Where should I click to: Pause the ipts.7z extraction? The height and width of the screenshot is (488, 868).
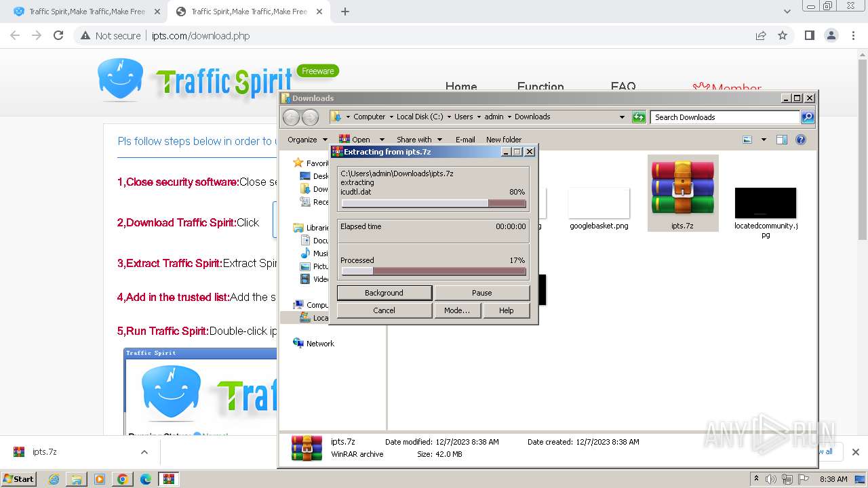tap(481, 293)
